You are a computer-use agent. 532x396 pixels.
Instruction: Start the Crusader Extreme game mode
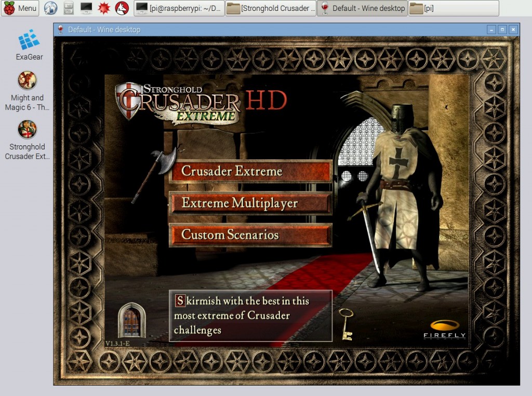pos(250,171)
